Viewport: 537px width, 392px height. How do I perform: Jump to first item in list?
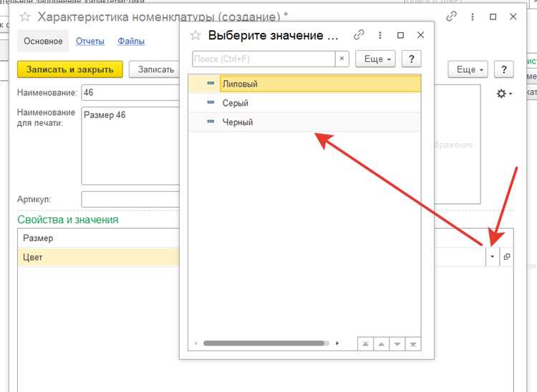click(x=365, y=344)
